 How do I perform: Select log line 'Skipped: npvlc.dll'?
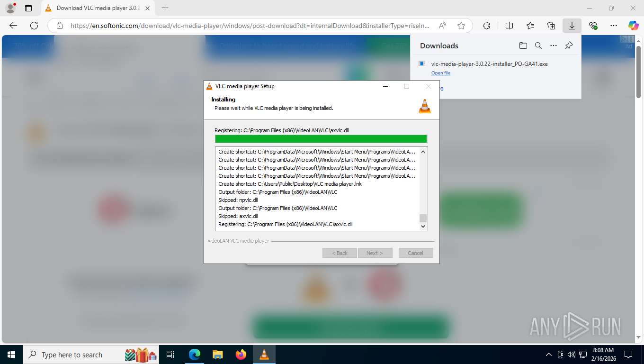(x=238, y=200)
